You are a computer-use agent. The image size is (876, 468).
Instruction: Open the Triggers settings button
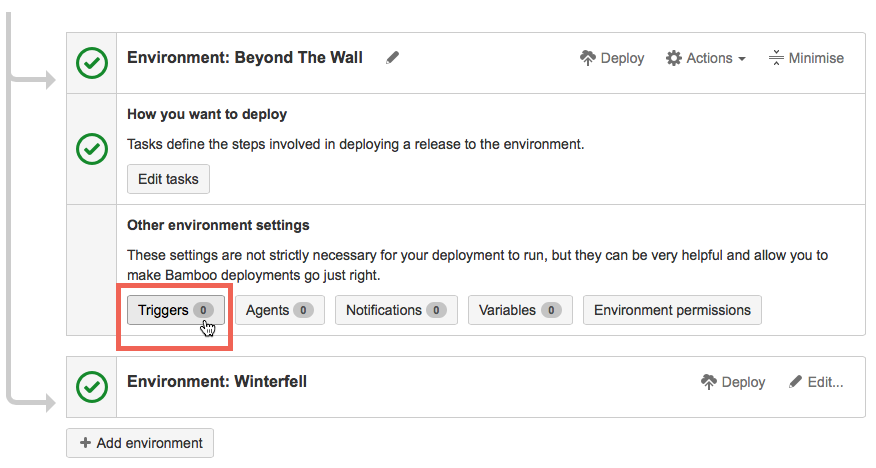(x=176, y=310)
